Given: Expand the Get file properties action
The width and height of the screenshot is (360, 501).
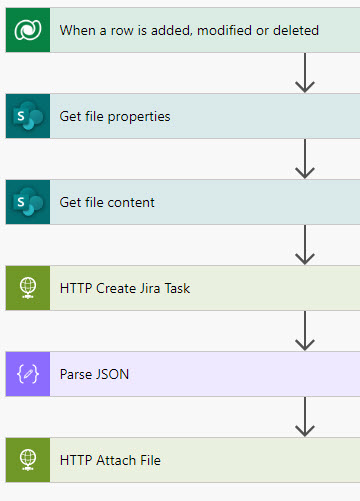Looking at the screenshot, I should click(x=183, y=116).
